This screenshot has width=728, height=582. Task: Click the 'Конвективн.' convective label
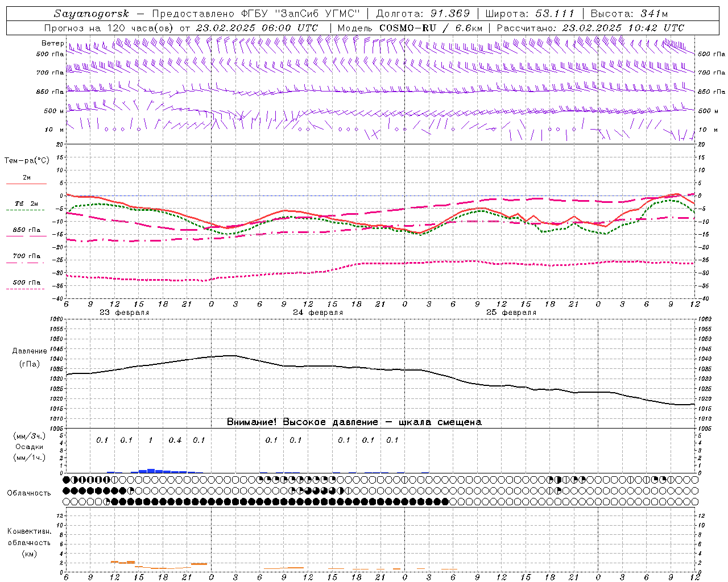(30, 531)
